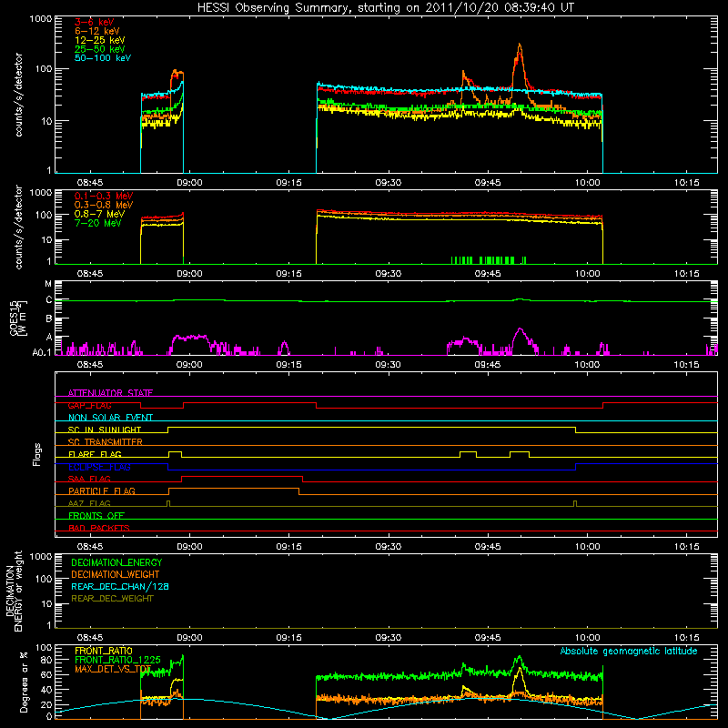Click the PARTICLE_FLAG label
The height and width of the screenshot is (728, 728).
pos(102,490)
